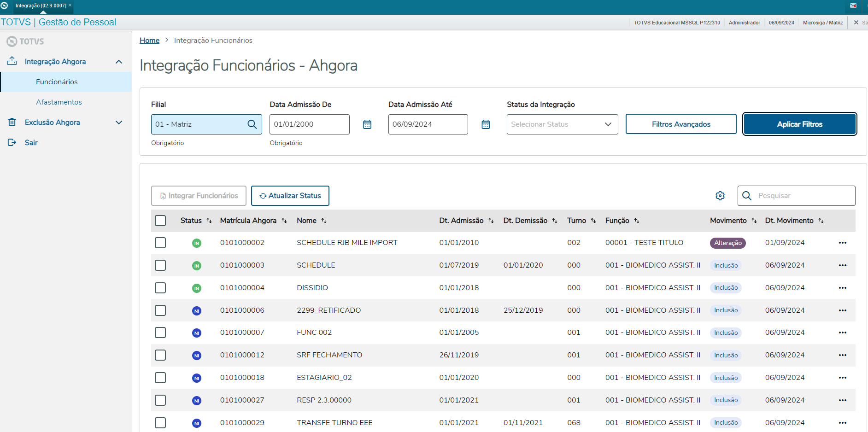Collapse the Integração Ahgora menu section

119,62
